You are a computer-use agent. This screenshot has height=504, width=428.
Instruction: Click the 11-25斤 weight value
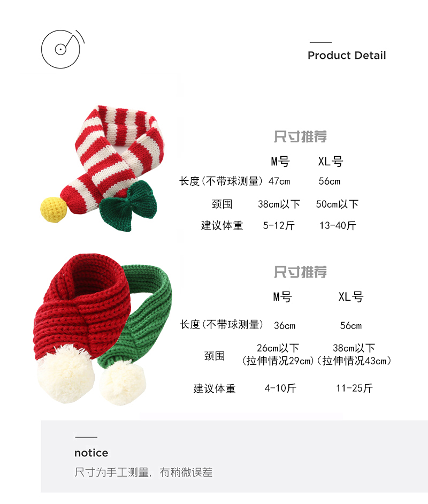(x=354, y=388)
